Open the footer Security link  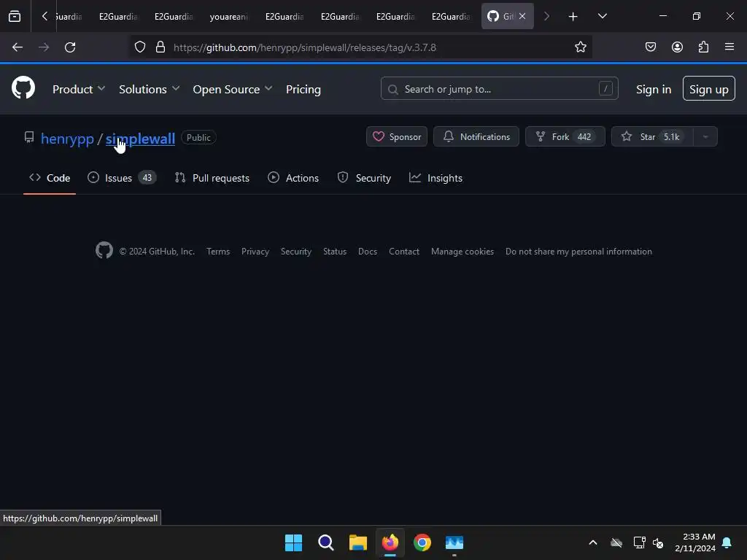296,252
